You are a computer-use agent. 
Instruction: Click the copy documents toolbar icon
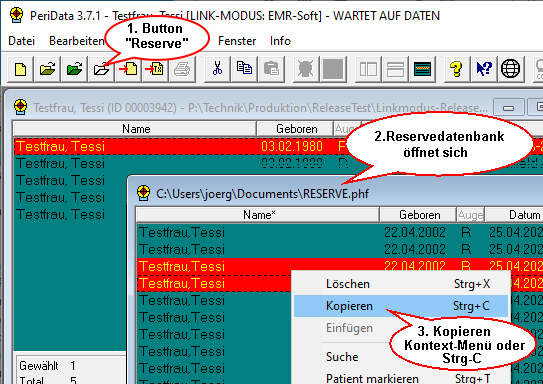[244, 69]
